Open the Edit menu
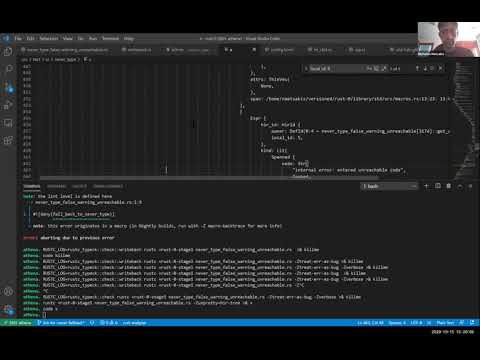This screenshot has width=480, height=360. coord(30,38)
